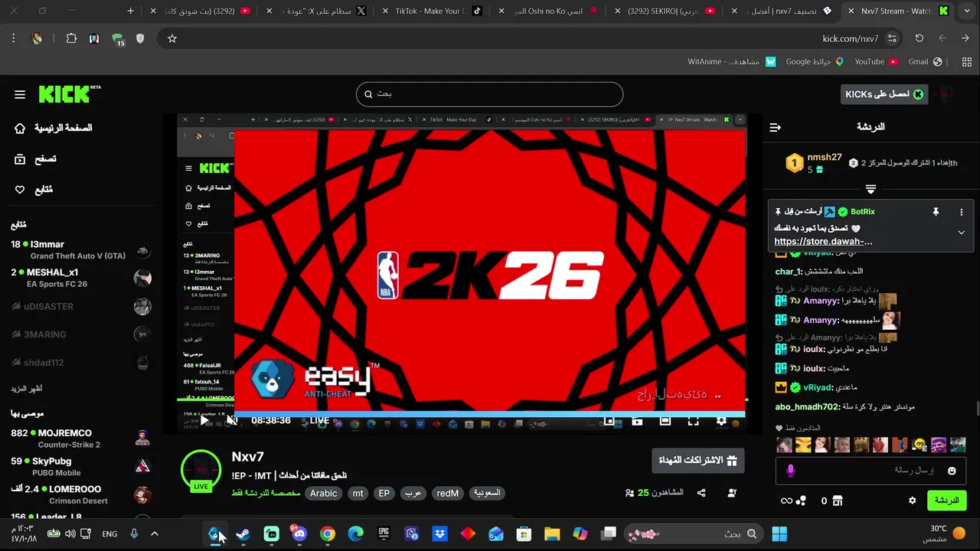The height and width of the screenshot is (551, 980).
Task: Click the follow user icon
Action: [732, 493]
